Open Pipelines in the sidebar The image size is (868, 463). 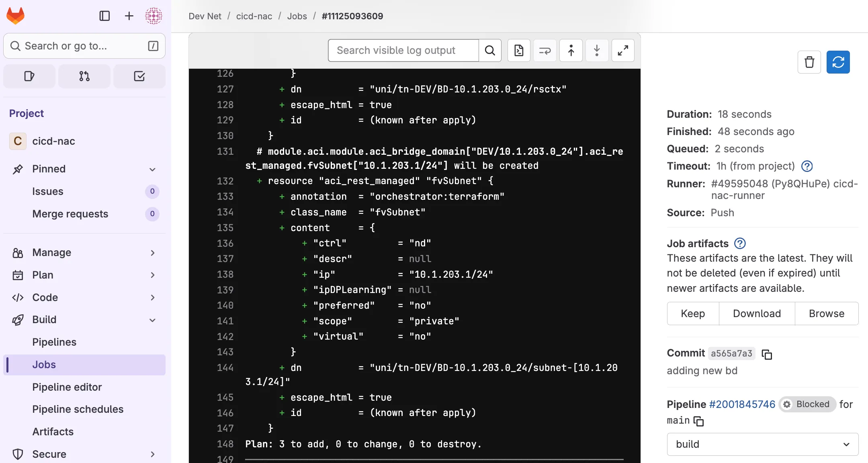click(x=54, y=342)
